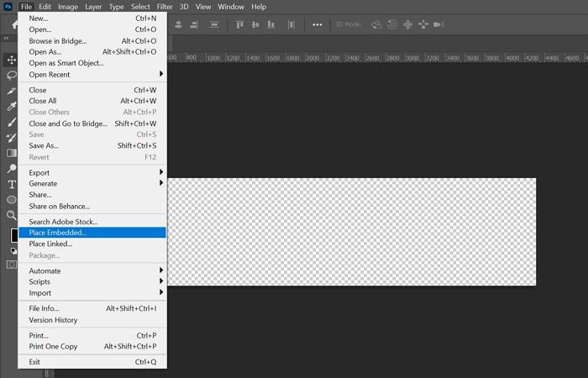Image resolution: width=588 pixels, height=378 pixels.
Task: Click the 3D pan mode icon
Action: click(x=408, y=25)
